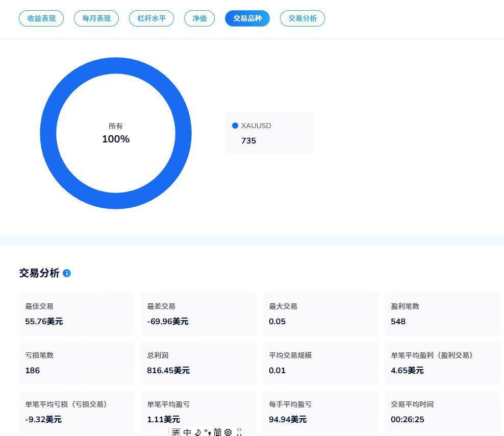Click the 最差交易 value -69.96美元
This screenshot has width=504, height=436.
(x=168, y=322)
